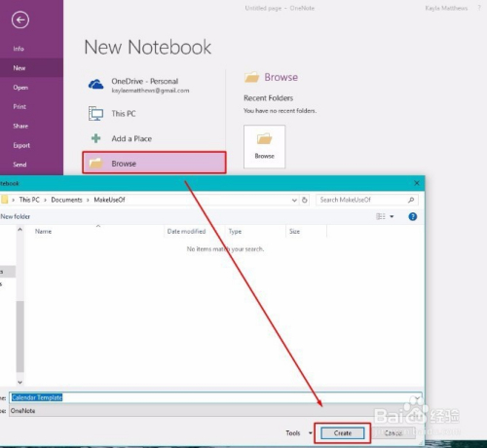Open the Tools dropdown menu

(x=299, y=433)
